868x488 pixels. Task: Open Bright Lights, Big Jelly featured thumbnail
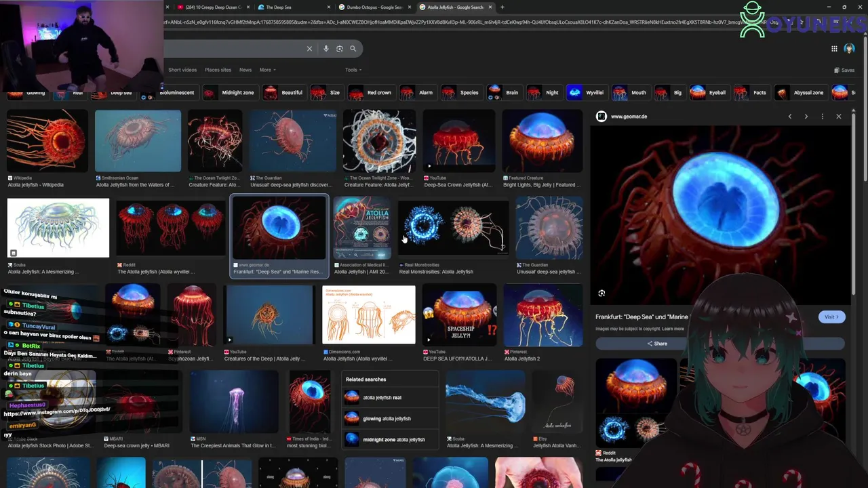pyautogui.click(x=542, y=141)
